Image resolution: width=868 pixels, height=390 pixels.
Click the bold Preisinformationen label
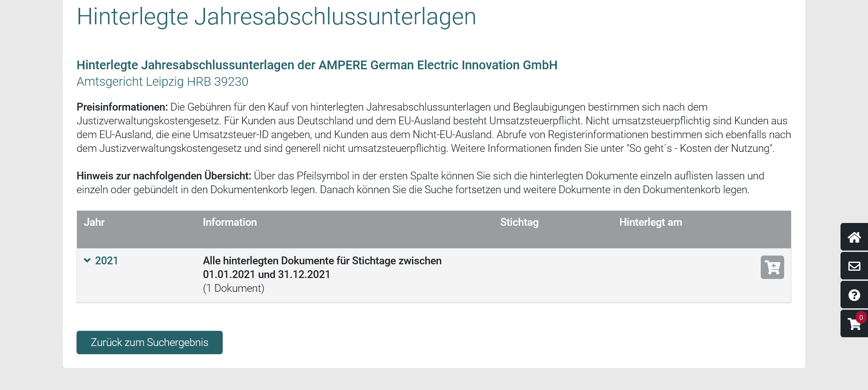pyautogui.click(x=122, y=107)
